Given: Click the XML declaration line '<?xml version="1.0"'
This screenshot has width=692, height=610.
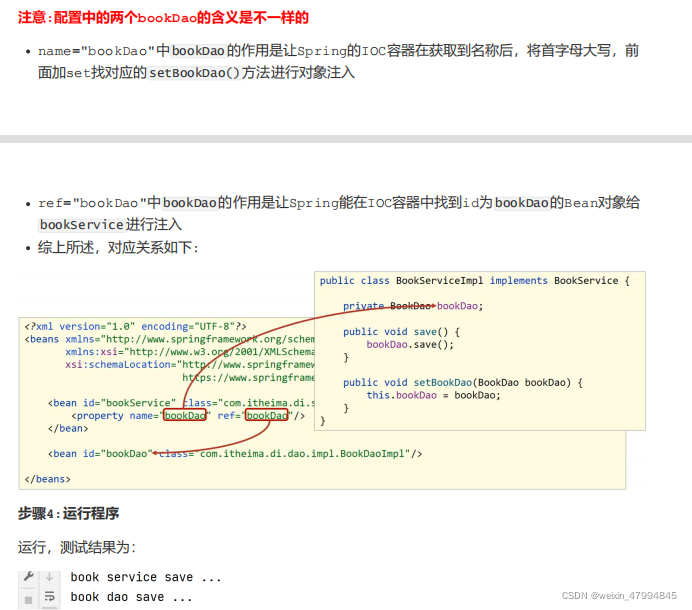Looking at the screenshot, I should click(x=135, y=326).
